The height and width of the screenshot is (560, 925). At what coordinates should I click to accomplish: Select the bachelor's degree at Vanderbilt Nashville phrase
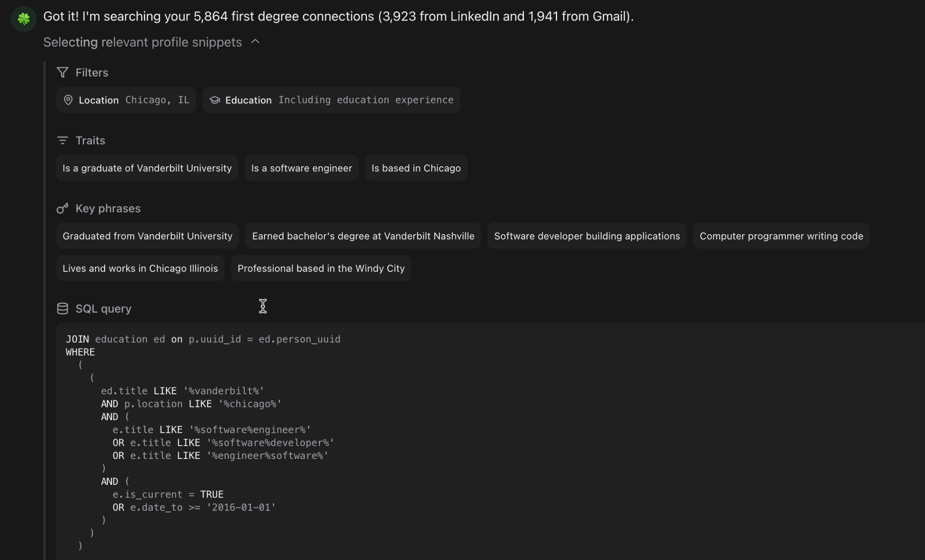point(363,236)
